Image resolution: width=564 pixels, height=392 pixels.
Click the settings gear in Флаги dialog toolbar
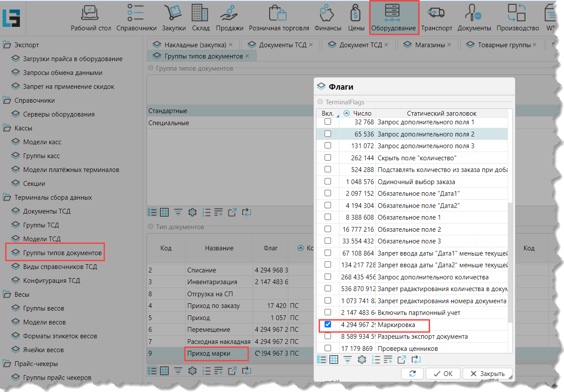click(x=362, y=360)
